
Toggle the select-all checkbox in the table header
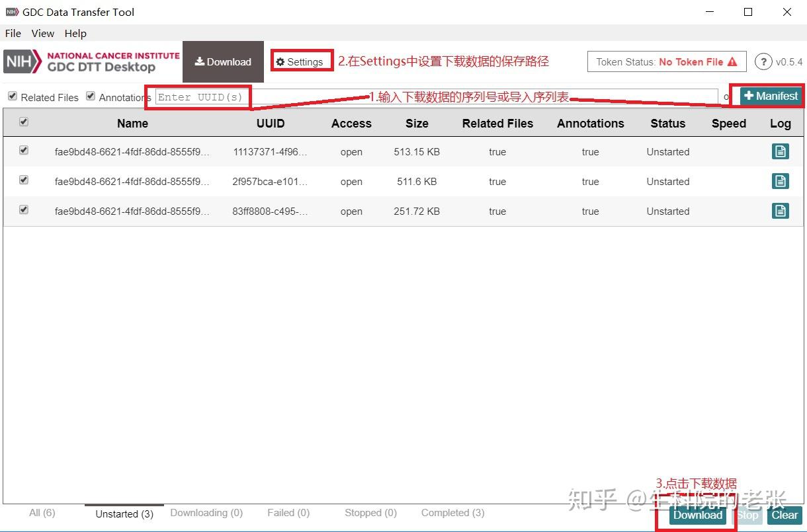click(24, 123)
